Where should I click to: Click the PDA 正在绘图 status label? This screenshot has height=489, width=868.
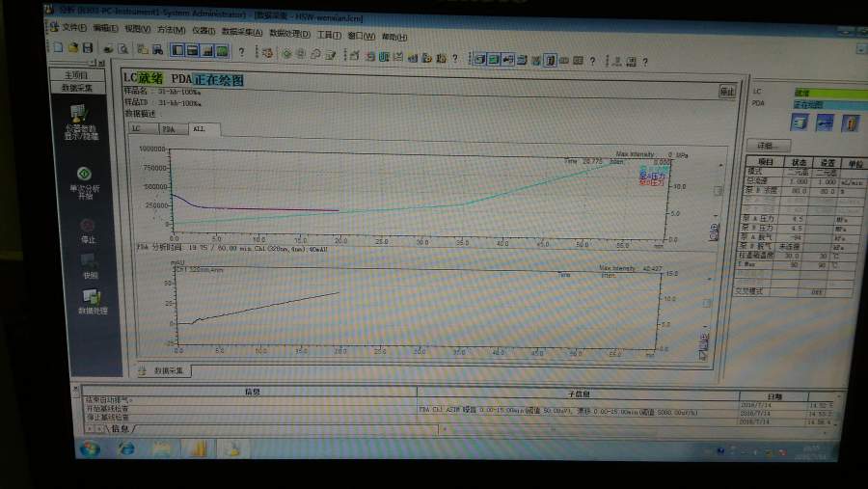207,79
